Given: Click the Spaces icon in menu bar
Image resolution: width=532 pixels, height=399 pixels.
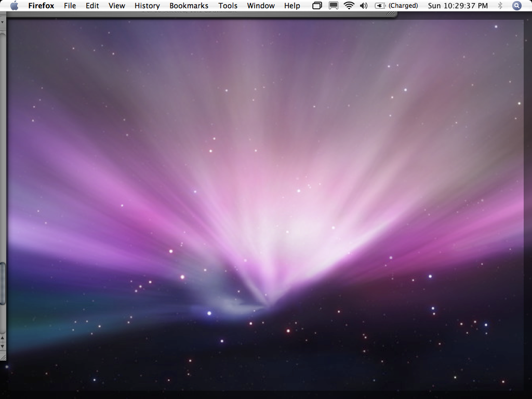Looking at the screenshot, I should (x=317, y=6).
